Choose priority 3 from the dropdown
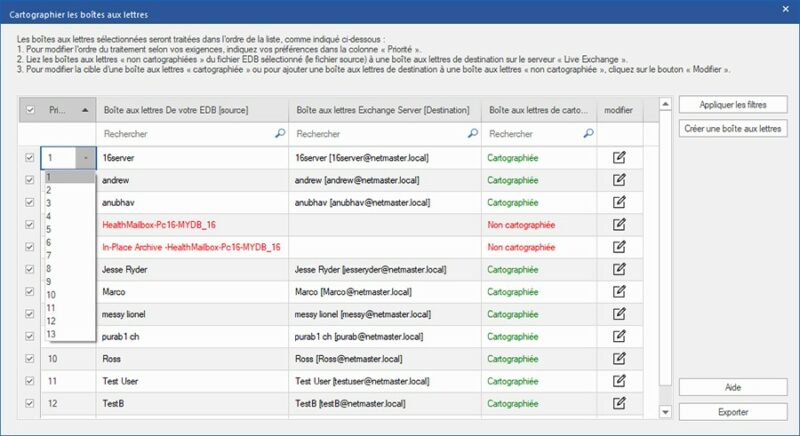The width and height of the screenshot is (800, 436). click(70, 203)
